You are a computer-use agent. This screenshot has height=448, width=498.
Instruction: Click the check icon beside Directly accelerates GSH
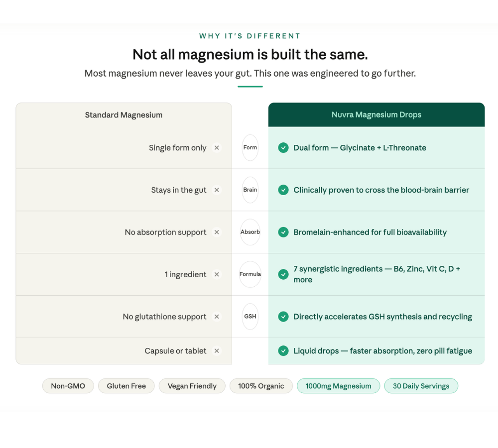[283, 317]
